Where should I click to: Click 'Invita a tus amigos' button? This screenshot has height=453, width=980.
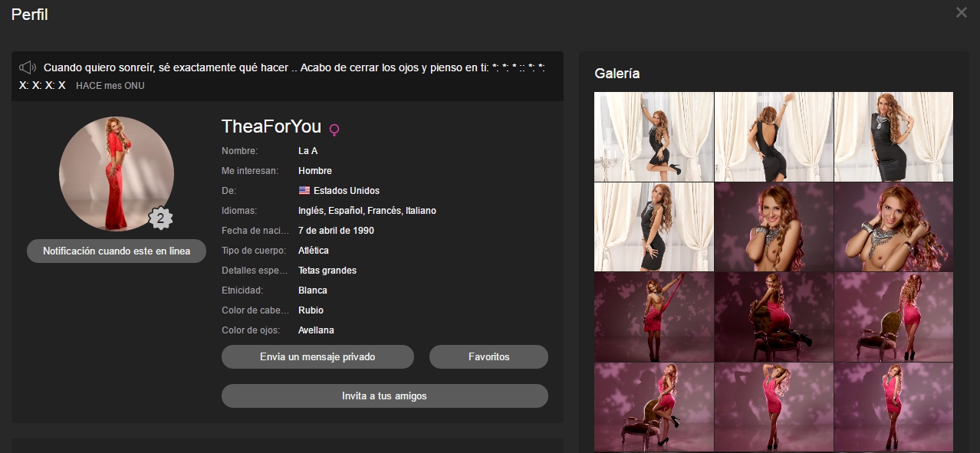[384, 396]
